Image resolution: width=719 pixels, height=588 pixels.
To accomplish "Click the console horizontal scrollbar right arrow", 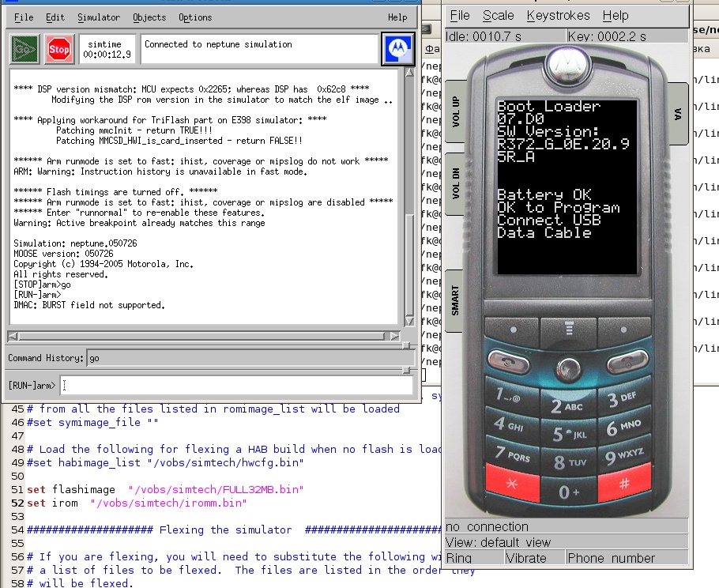I will tap(394, 336).
